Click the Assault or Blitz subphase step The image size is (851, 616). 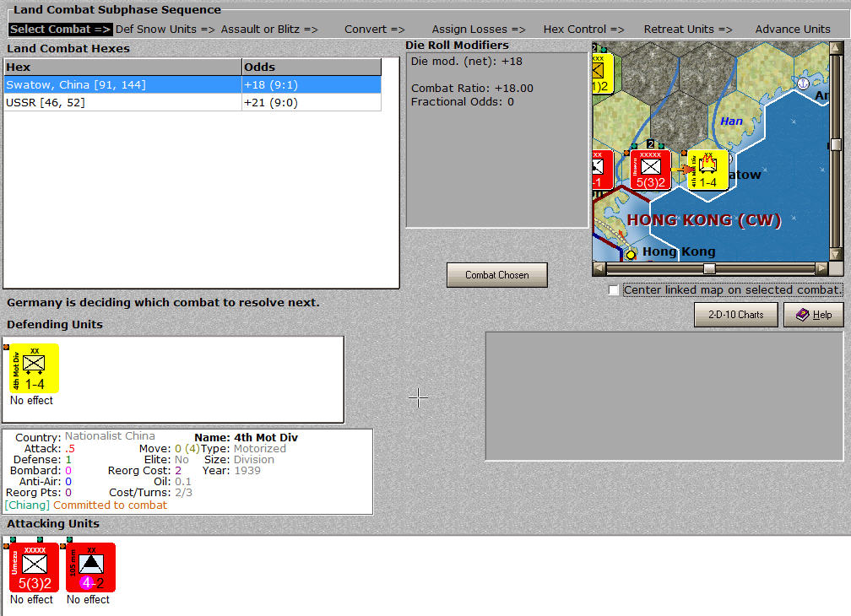pos(269,30)
